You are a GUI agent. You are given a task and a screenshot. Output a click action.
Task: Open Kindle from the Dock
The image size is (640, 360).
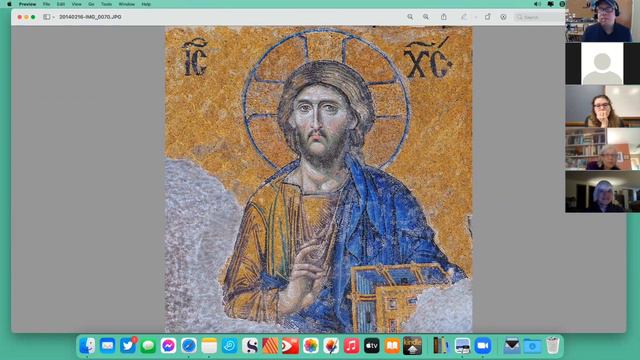tap(412, 346)
